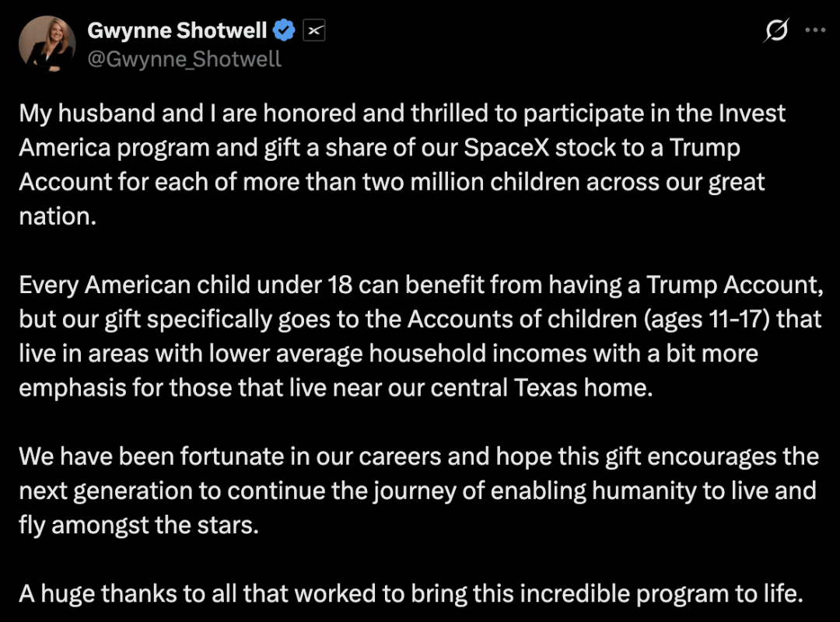Click the word 'Texas' in the post

click(545, 387)
